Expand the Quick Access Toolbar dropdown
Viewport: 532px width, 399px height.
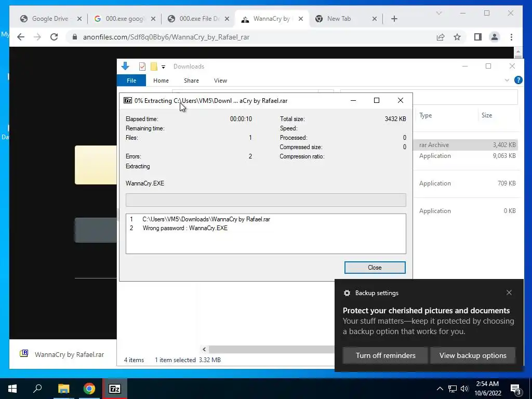163,67
